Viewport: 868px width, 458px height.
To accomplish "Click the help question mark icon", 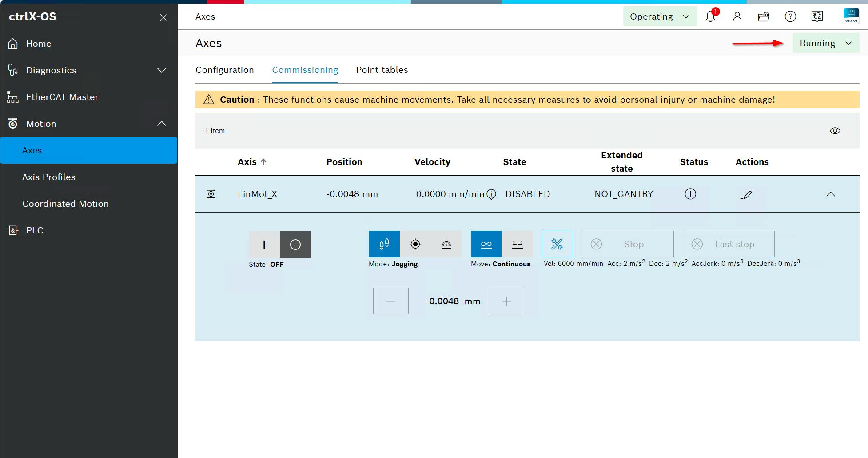I will click(790, 17).
